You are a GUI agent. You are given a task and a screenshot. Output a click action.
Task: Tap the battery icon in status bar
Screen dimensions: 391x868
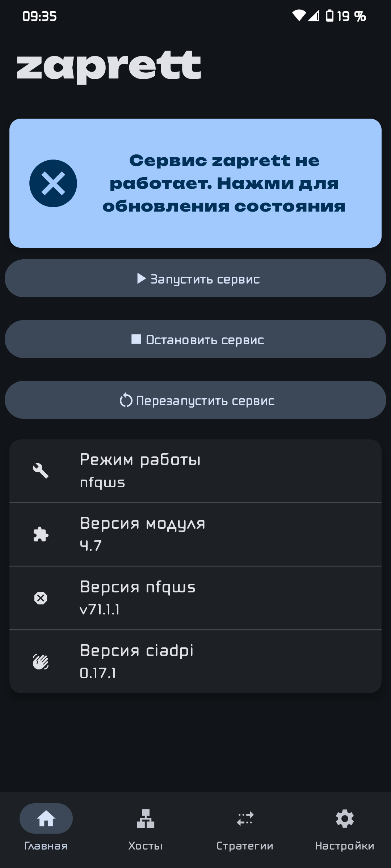tap(329, 16)
